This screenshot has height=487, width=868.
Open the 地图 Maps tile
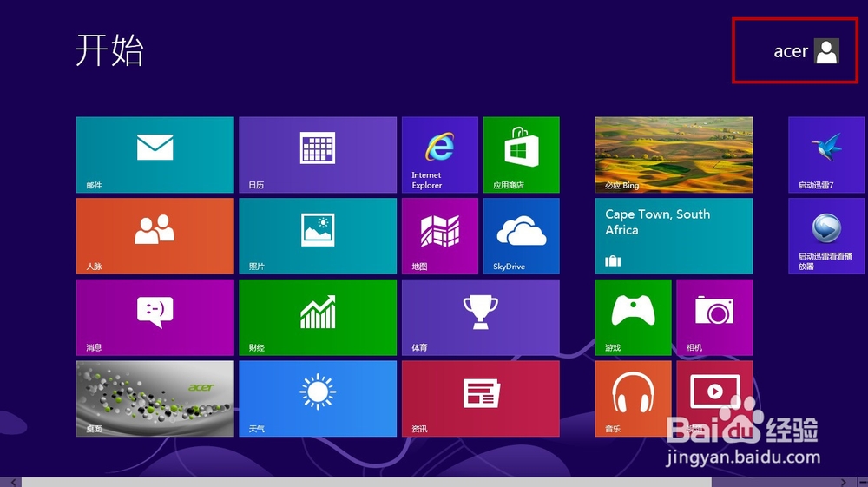(x=440, y=236)
